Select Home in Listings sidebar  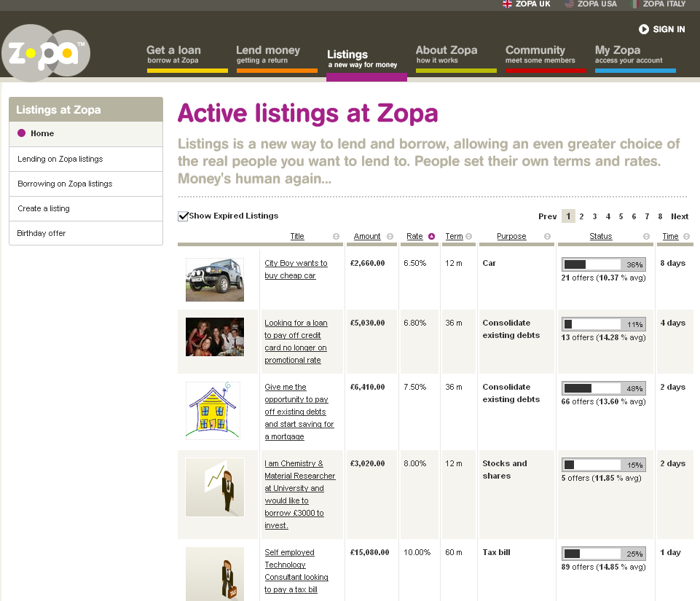(x=86, y=133)
